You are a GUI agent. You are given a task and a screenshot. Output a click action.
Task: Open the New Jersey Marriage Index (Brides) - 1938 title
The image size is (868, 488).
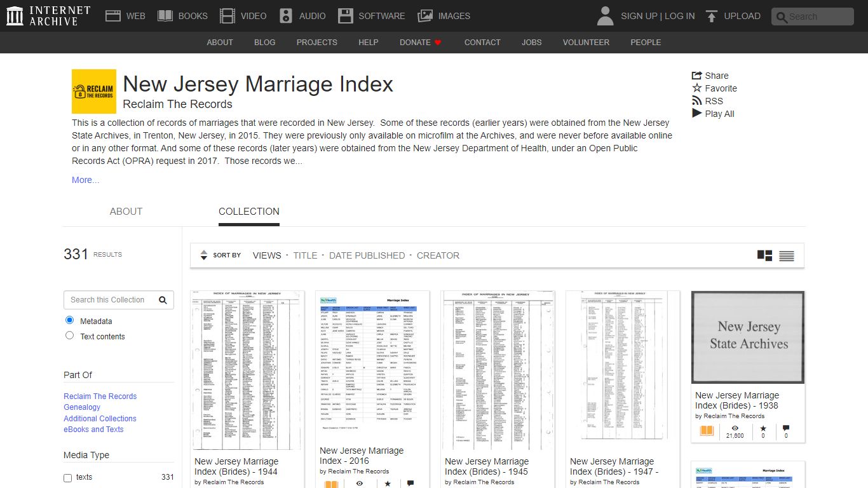(x=737, y=400)
